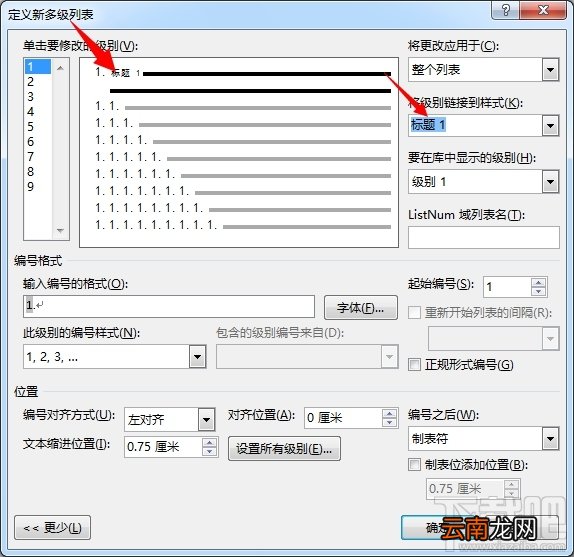Image resolution: width=574 pixels, height=557 pixels.
Task: Open the 将更改应用于 dropdown
Action: pos(550,70)
